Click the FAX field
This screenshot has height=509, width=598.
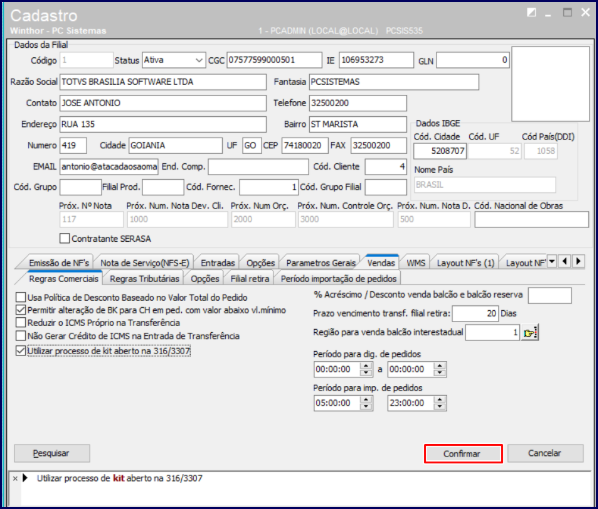379,146
